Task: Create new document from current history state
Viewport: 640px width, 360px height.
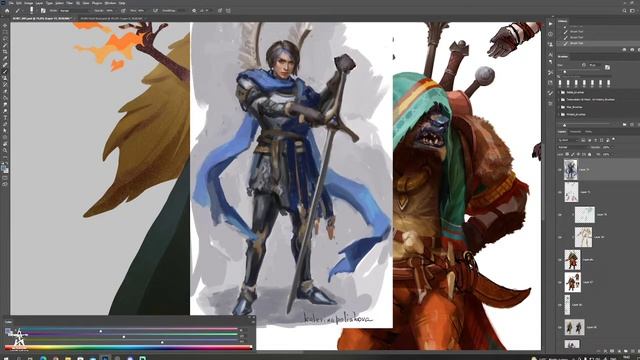Action: [x=624, y=50]
